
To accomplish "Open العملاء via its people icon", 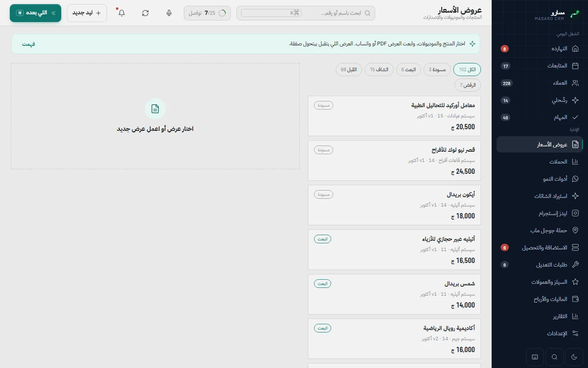I will (575, 83).
